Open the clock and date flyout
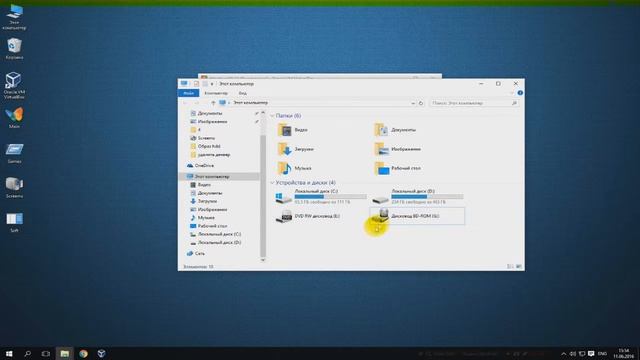This screenshot has height=360, width=640. 623,353
